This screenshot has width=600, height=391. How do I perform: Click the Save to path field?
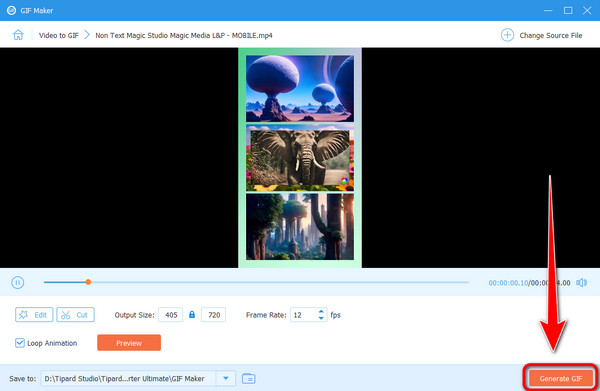(129, 378)
